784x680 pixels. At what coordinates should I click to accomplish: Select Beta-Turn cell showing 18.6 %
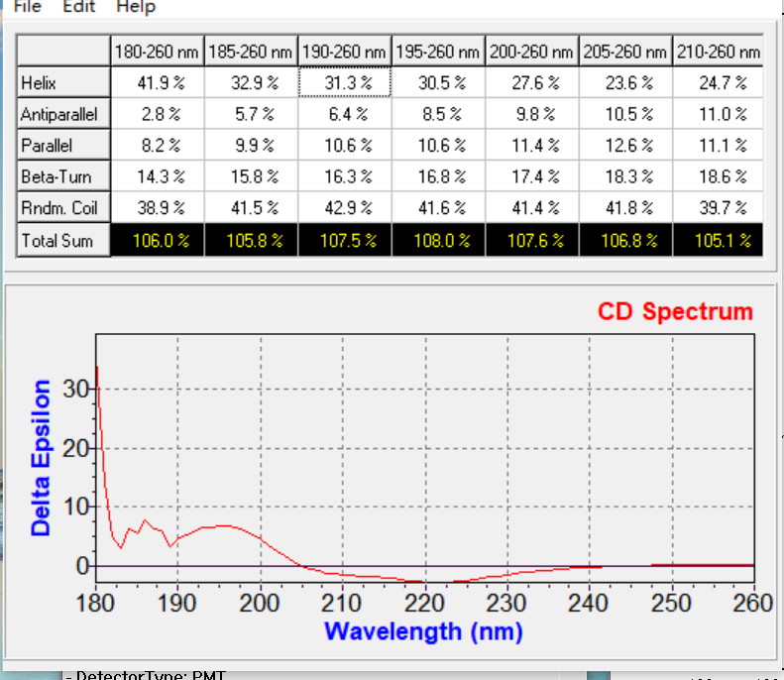pyautogui.click(x=718, y=176)
